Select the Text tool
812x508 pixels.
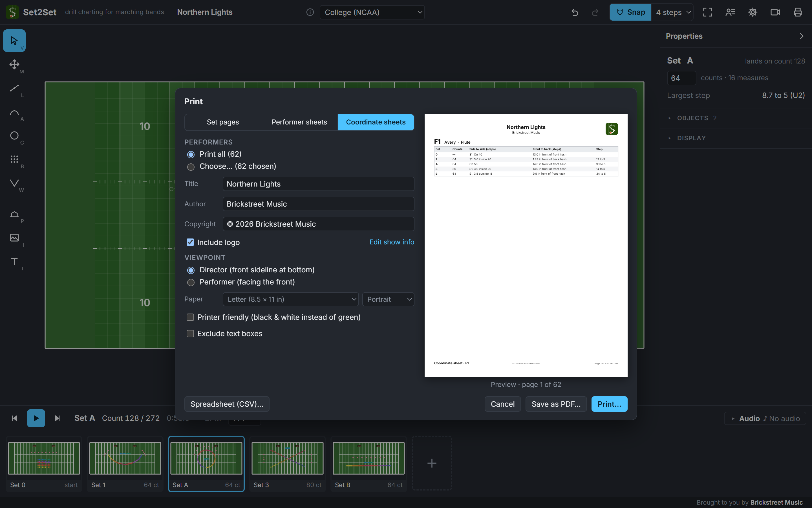pos(14,261)
